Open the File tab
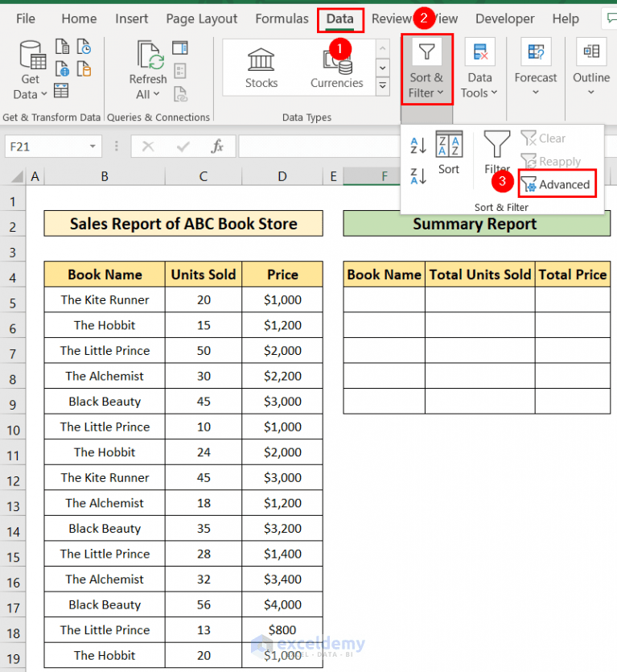The image size is (617, 672). [26, 19]
